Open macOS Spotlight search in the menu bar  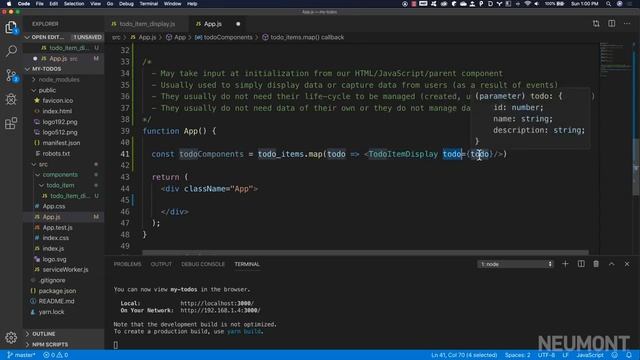coord(608,4)
